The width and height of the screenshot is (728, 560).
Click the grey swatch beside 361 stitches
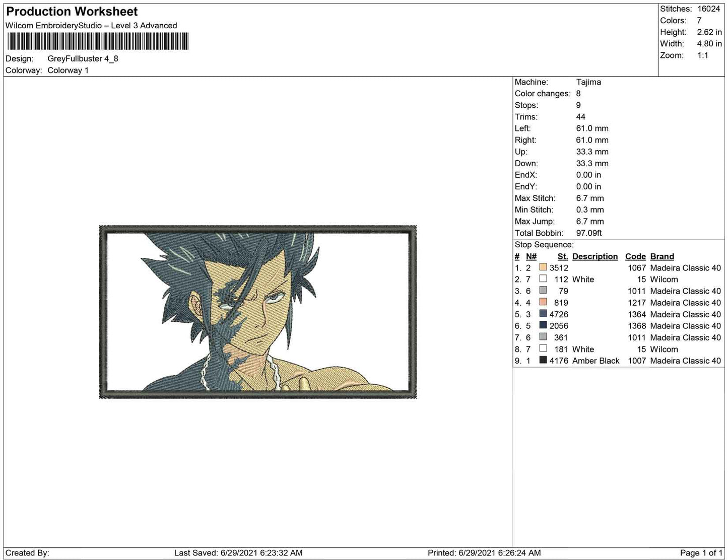[x=543, y=337]
